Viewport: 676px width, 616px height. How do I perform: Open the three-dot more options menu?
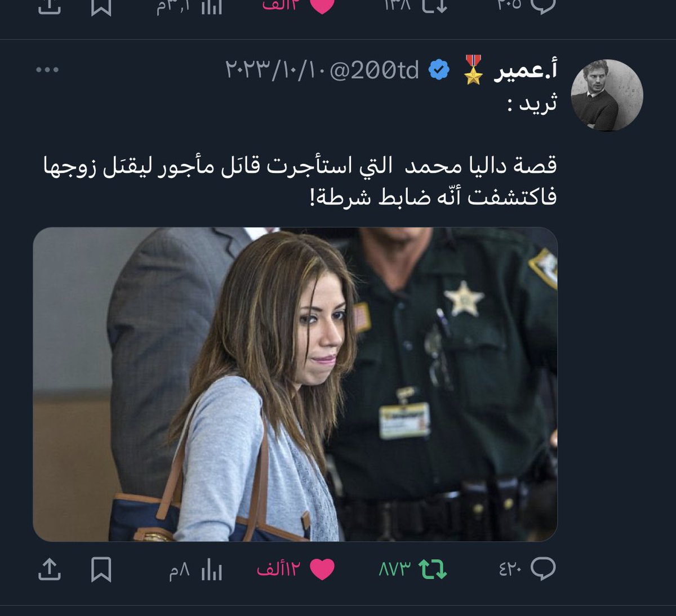tap(47, 70)
